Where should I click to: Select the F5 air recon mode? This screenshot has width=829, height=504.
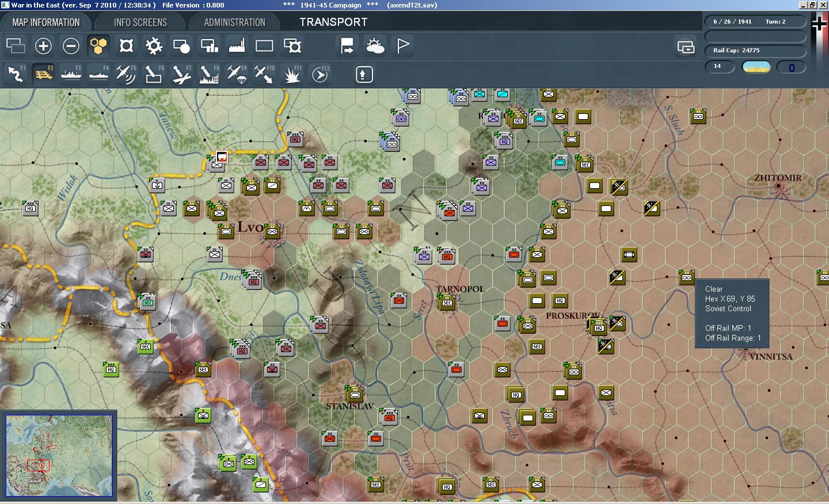click(126, 74)
